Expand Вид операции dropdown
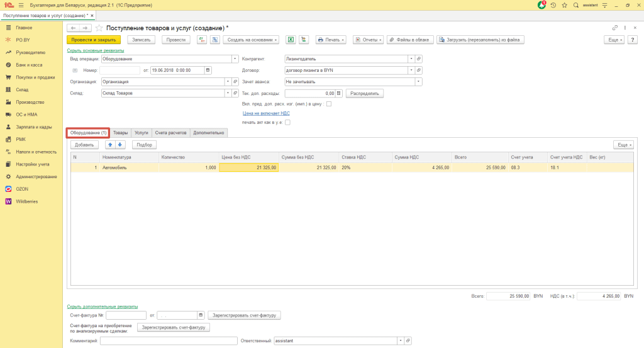The height and width of the screenshot is (348, 644). 235,59
